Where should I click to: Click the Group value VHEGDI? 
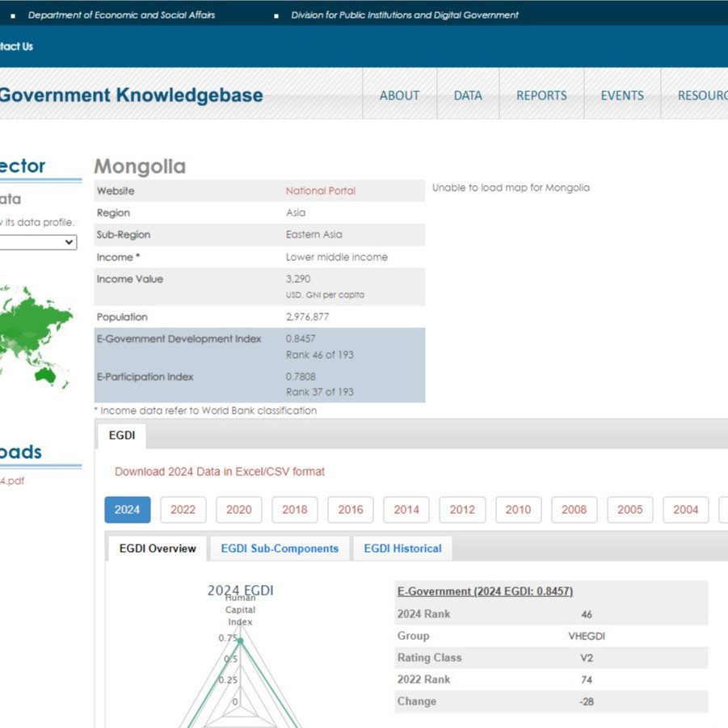coord(587,637)
